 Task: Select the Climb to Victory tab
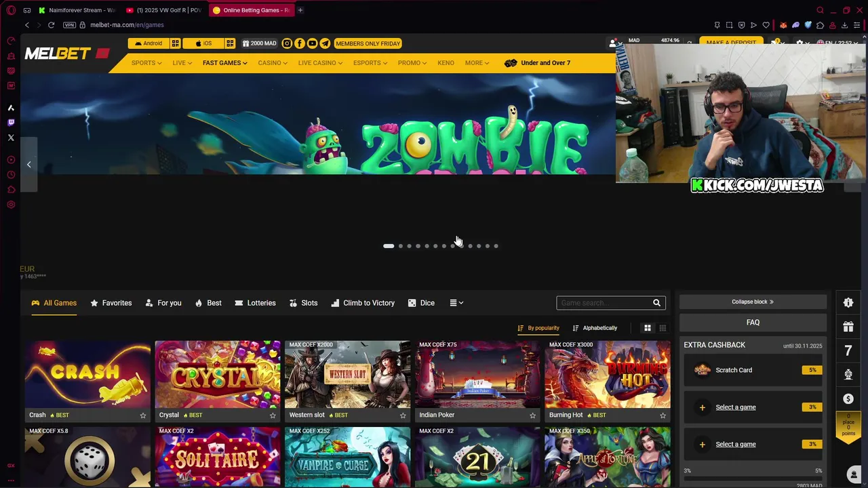[x=363, y=303]
